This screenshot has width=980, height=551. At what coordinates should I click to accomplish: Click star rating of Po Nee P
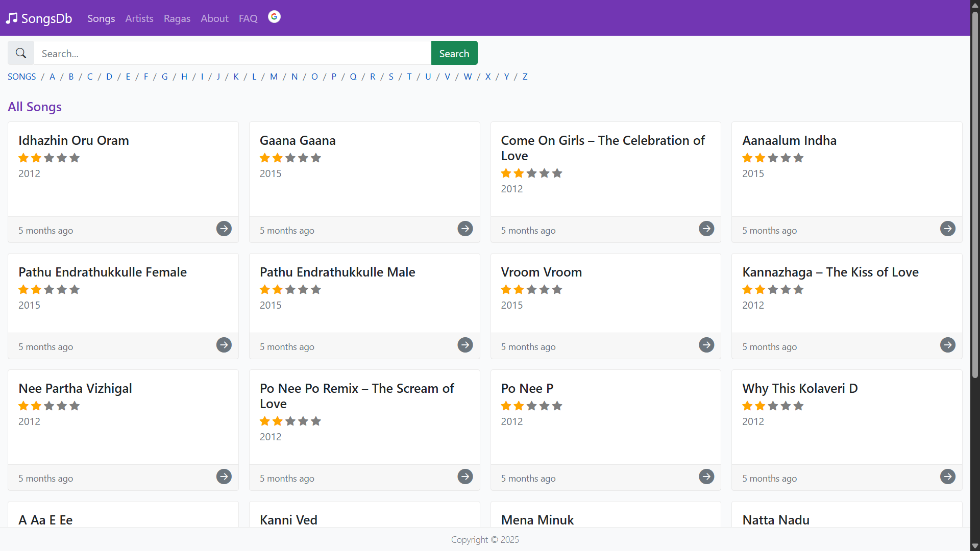(x=531, y=406)
